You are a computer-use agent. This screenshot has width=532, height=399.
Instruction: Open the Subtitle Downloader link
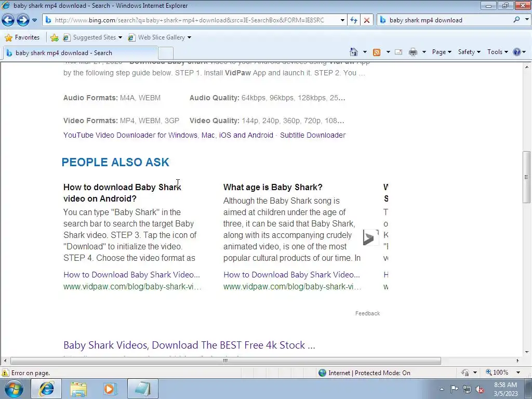coord(312,135)
